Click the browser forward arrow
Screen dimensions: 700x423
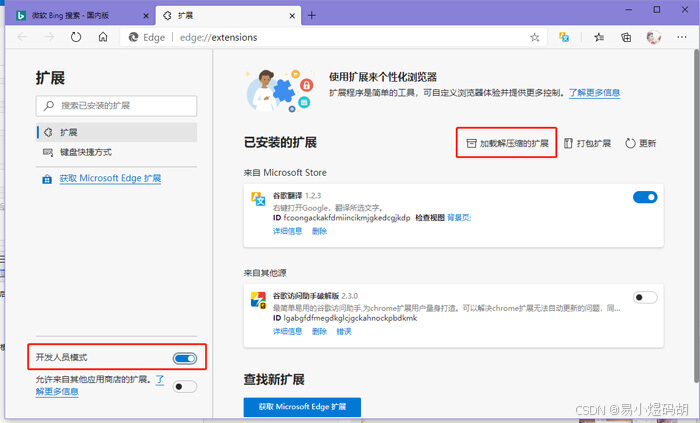pos(49,37)
